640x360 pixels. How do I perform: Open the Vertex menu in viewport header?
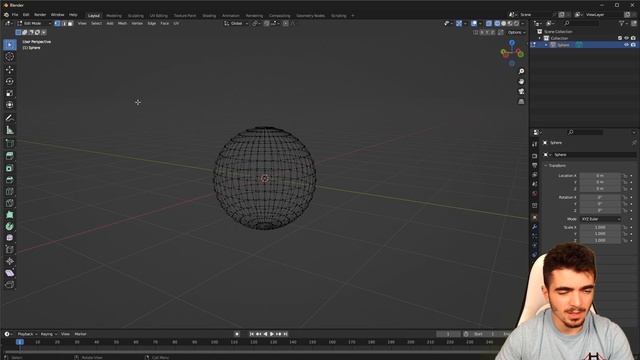coord(137,23)
